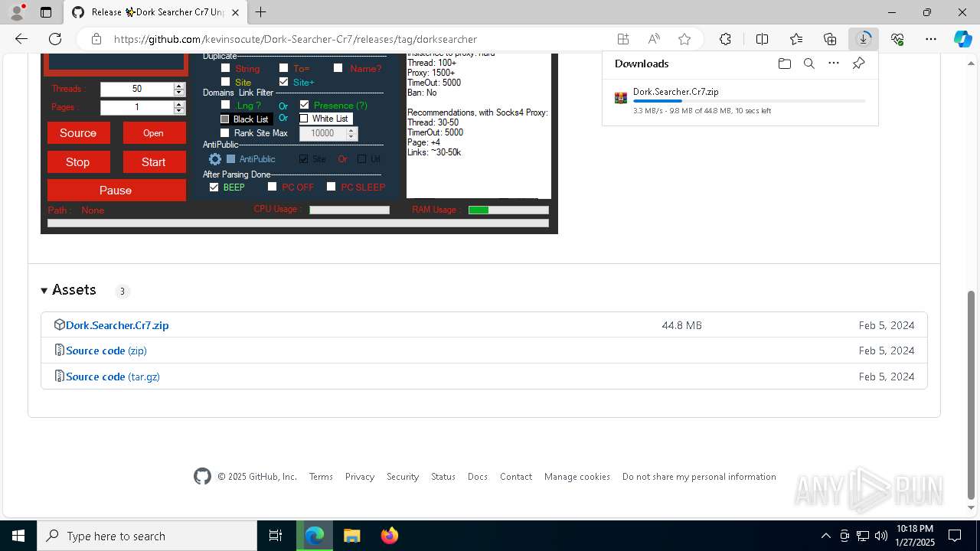Screen dimensions: 980x551
Task: Open the notification center icon
Action: point(955,536)
